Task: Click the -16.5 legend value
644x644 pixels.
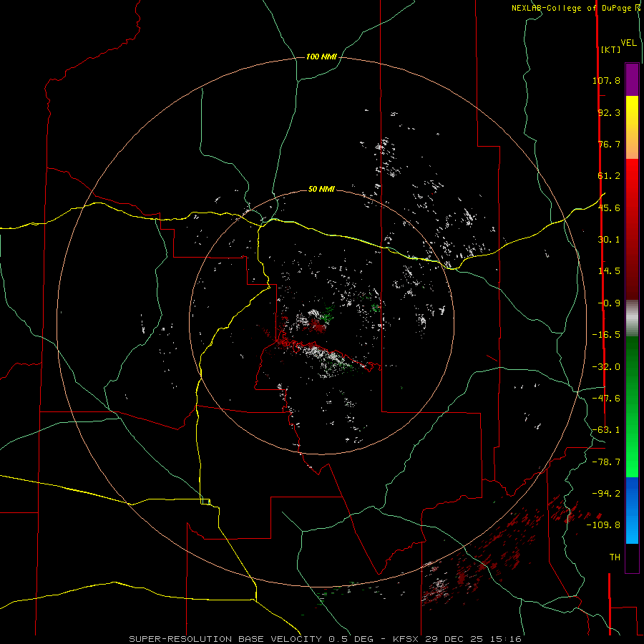Action: coord(606,335)
